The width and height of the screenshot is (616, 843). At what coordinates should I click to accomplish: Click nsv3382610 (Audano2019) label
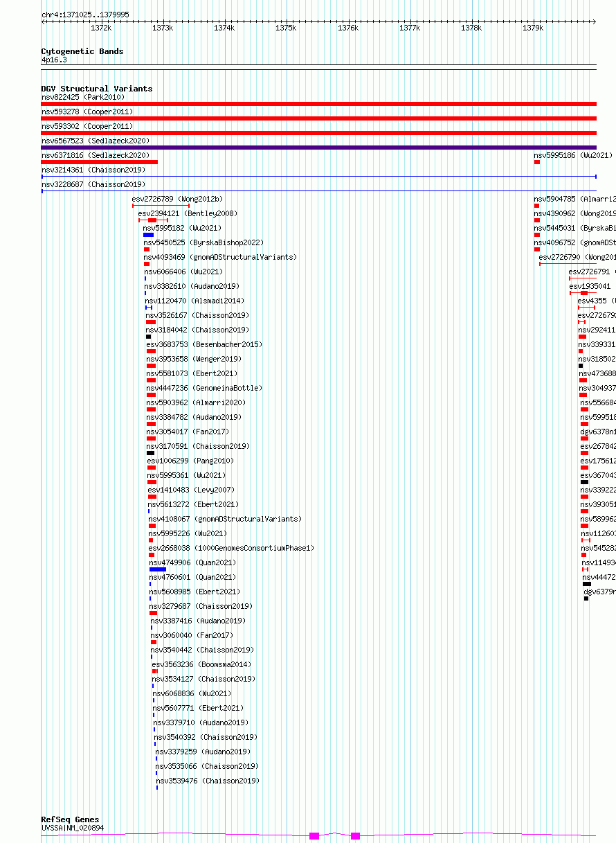click(192, 286)
